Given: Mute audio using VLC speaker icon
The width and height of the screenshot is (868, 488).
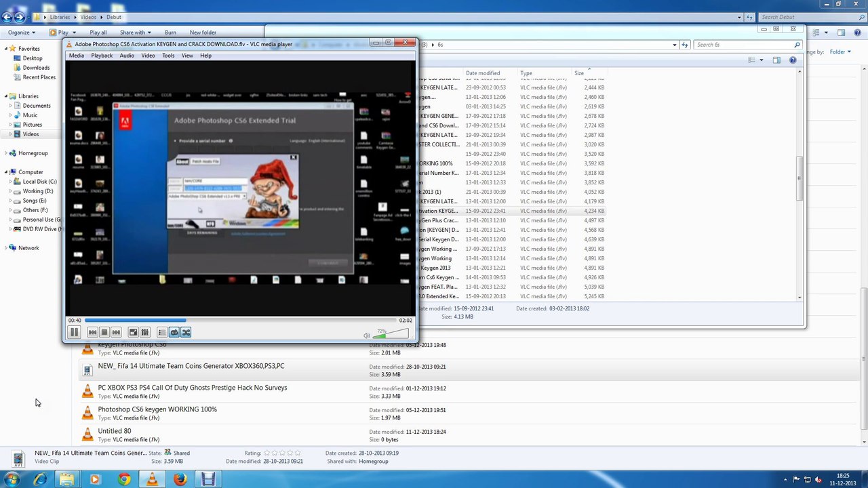Looking at the screenshot, I should (x=366, y=335).
